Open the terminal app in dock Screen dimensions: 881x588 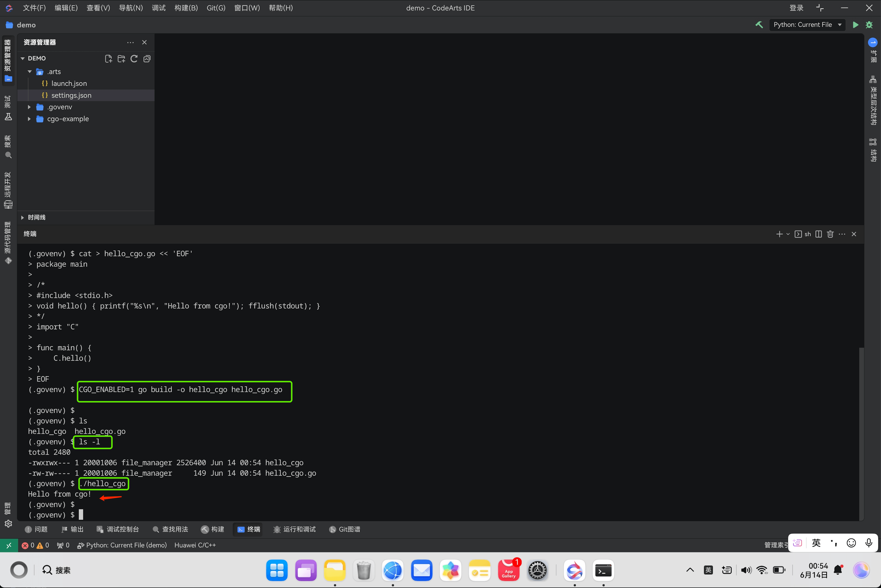(x=603, y=570)
